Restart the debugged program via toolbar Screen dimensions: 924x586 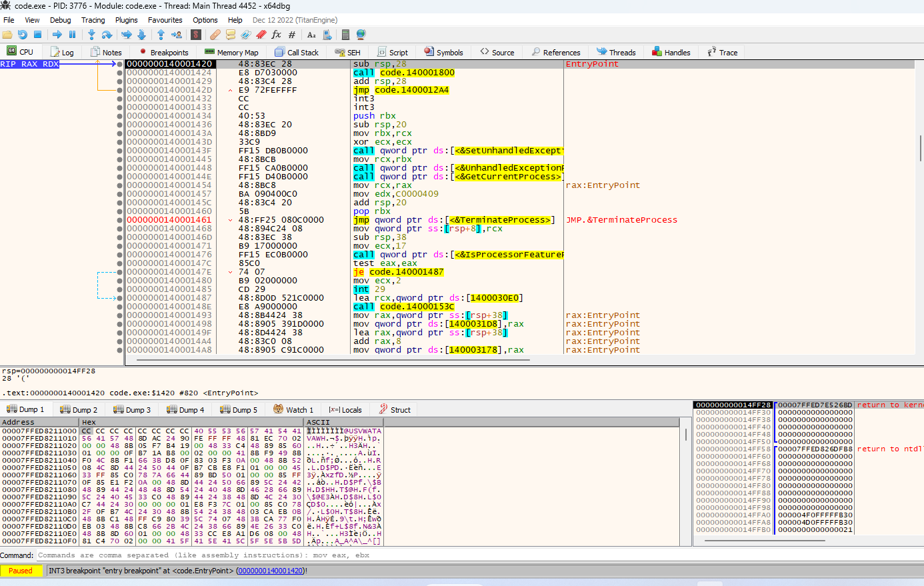[23, 35]
